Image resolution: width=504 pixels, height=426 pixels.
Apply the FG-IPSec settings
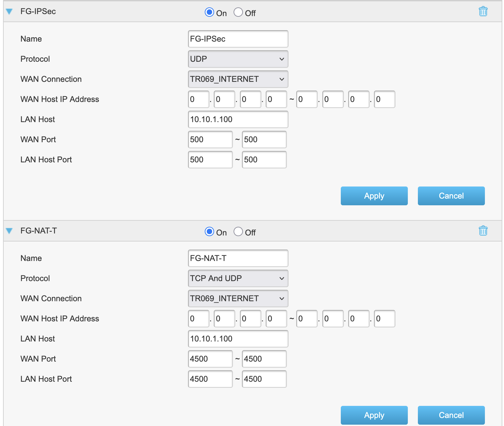tap(374, 196)
